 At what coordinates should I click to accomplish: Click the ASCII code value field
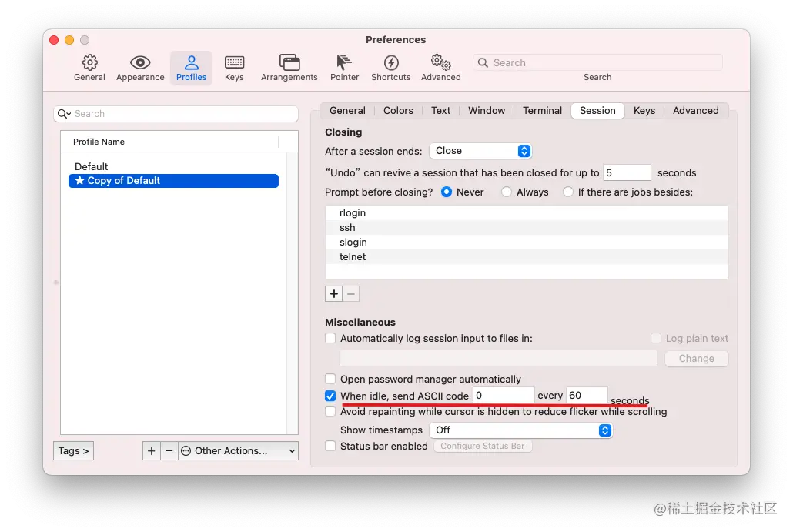pyautogui.click(x=504, y=396)
